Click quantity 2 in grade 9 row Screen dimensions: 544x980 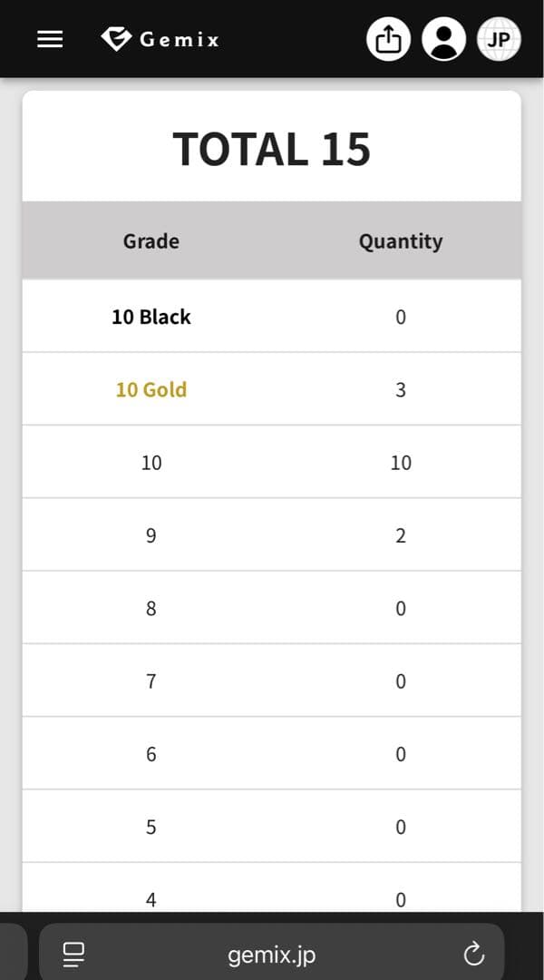401,535
